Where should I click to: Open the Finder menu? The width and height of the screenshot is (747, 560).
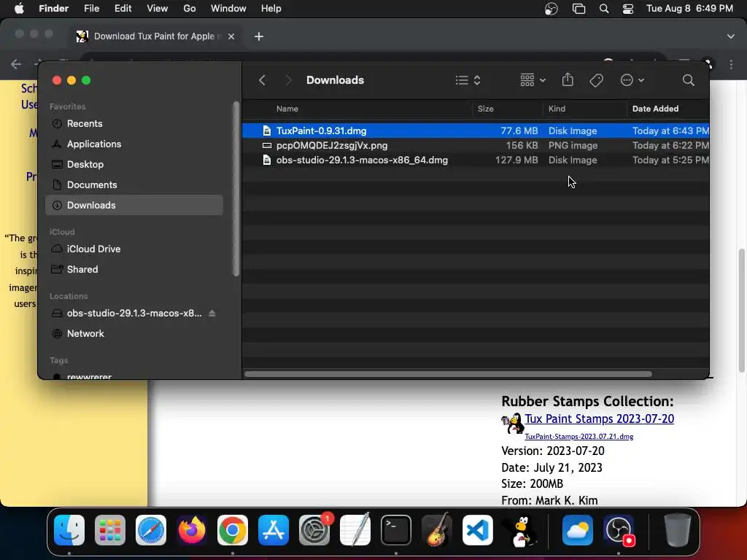tap(53, 9)
